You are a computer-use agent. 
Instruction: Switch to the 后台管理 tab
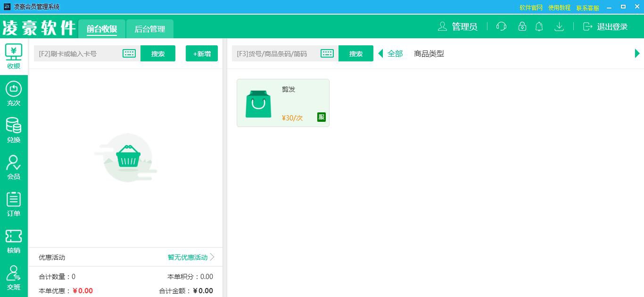[149, 29]
